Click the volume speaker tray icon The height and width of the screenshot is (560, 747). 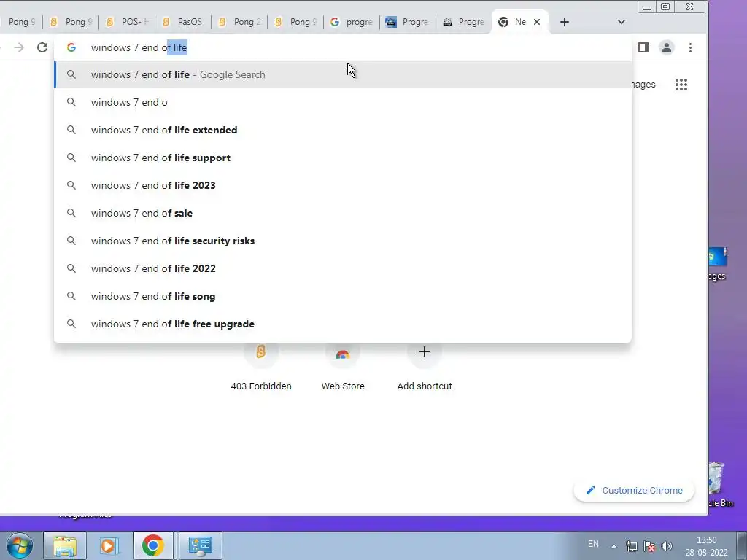667,546
